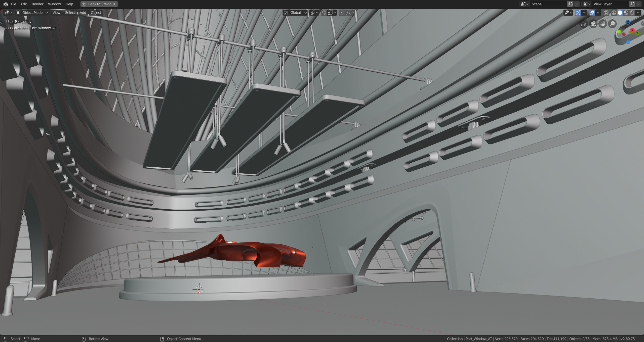
Task: Open the Object Mode dropdown
Action: [32, 13]
